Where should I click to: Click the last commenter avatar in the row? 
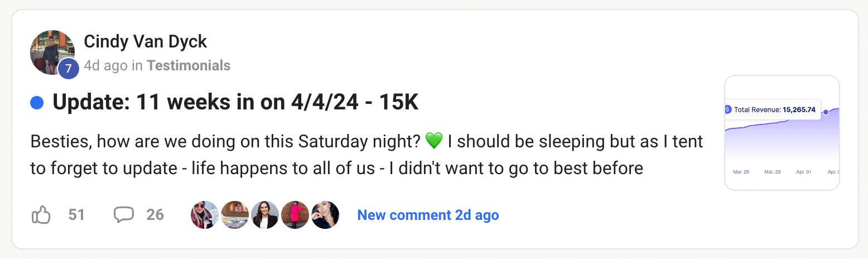325,215
